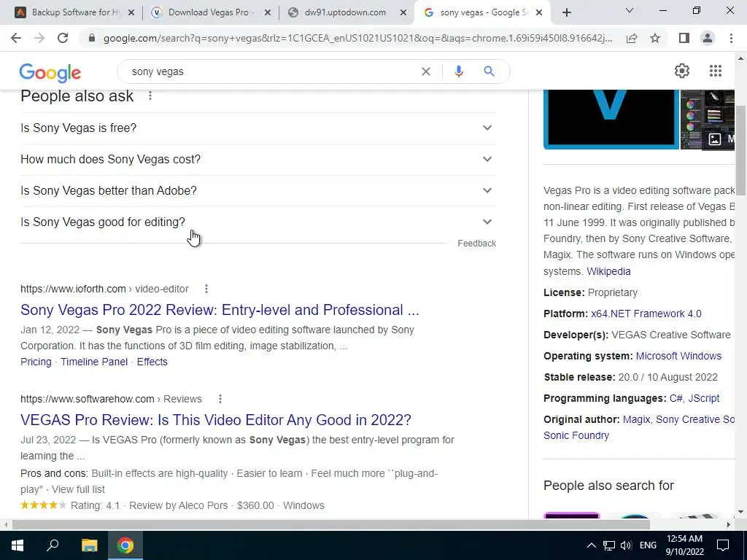The width and height of the screenshot is (747, 560).
Task: Open the Windows Start menu
Action: (x=18, y=545)
